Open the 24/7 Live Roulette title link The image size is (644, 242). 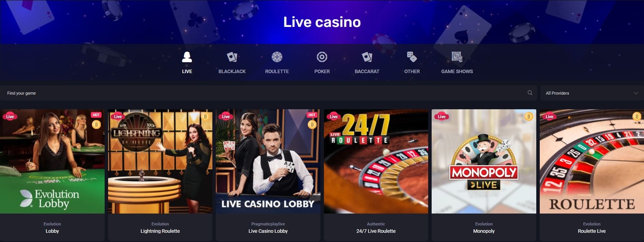pos(376,231)
